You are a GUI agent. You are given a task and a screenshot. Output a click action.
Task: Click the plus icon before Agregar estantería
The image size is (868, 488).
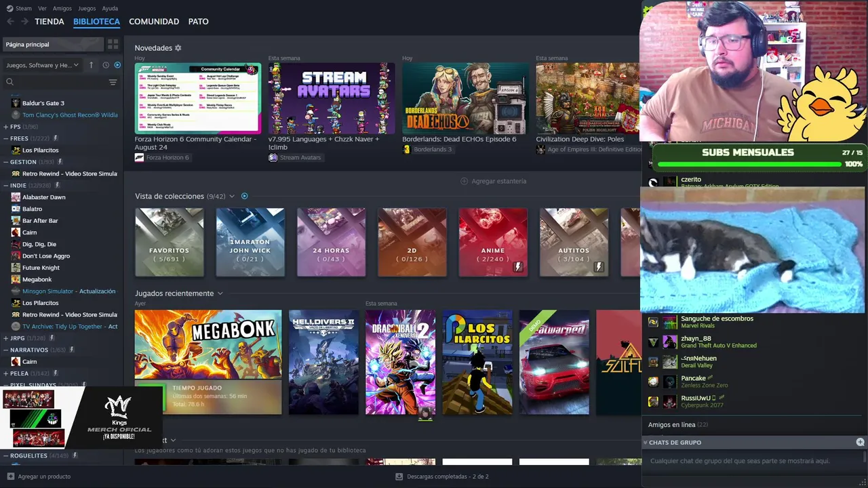tap(464, 181)
